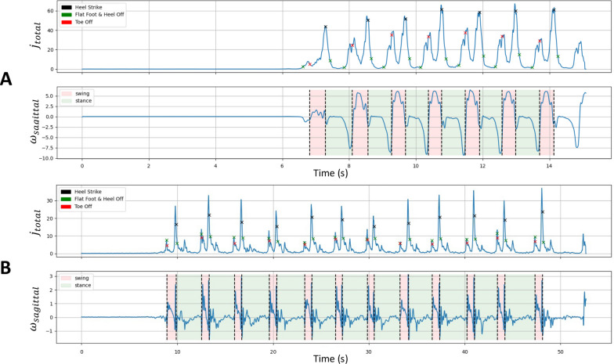This screenshot has height=364, width=614.
Task: Click the Toe Off legend text in panel A
Action: [79, 20]
